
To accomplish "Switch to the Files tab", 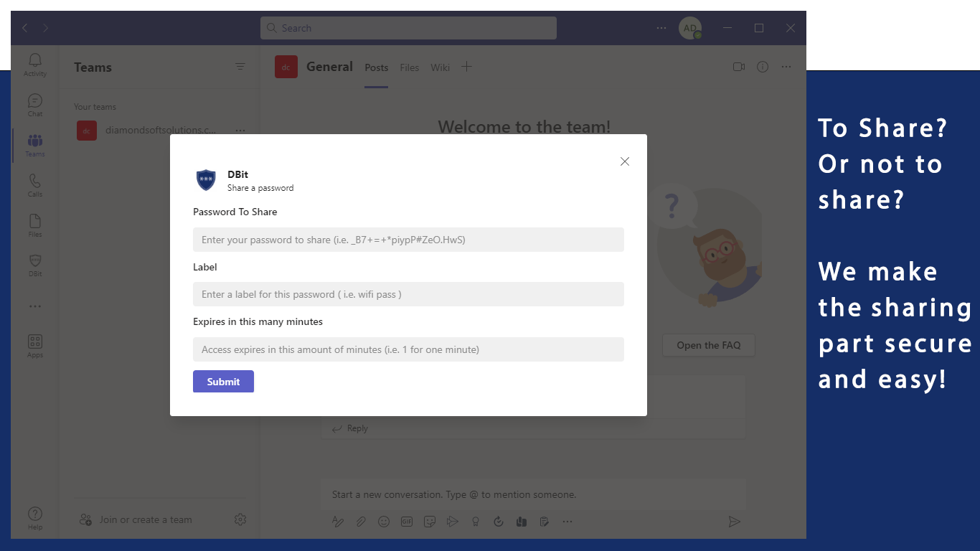I will click(x=410, y=67).
